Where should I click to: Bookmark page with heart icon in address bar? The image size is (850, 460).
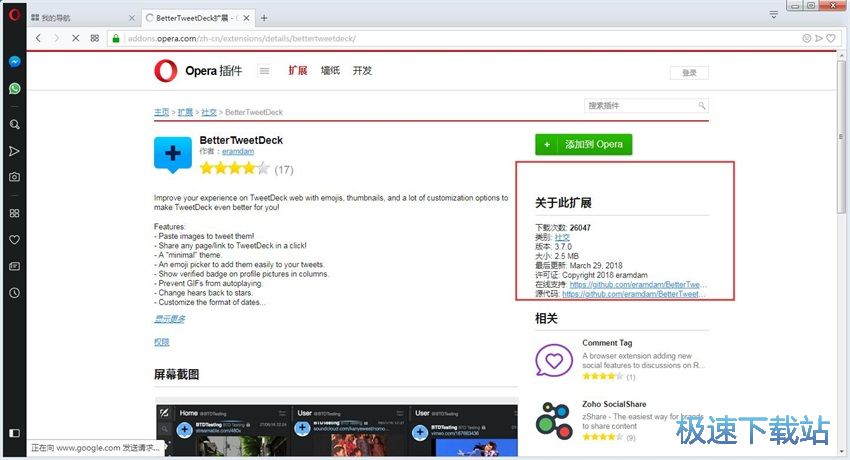[x=830, y=38]
